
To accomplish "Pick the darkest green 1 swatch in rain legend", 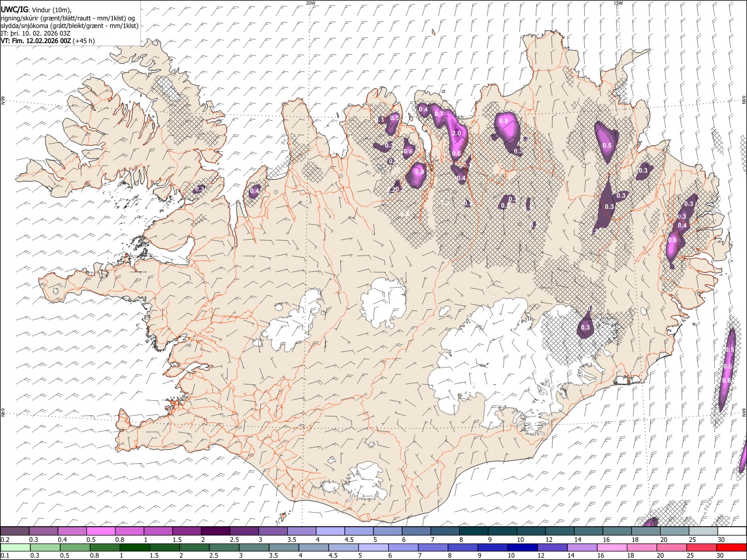I will [135, 547].
